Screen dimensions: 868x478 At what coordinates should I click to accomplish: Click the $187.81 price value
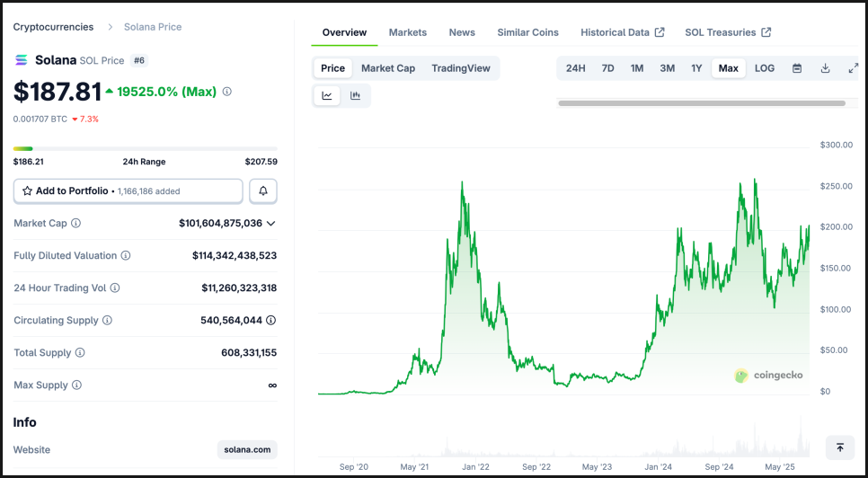point(58,92)
